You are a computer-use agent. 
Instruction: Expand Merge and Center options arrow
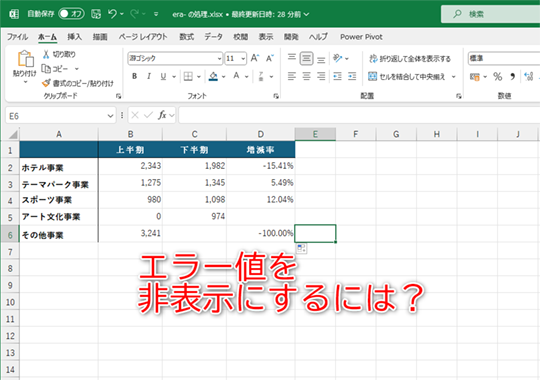(x=454, y=76)
